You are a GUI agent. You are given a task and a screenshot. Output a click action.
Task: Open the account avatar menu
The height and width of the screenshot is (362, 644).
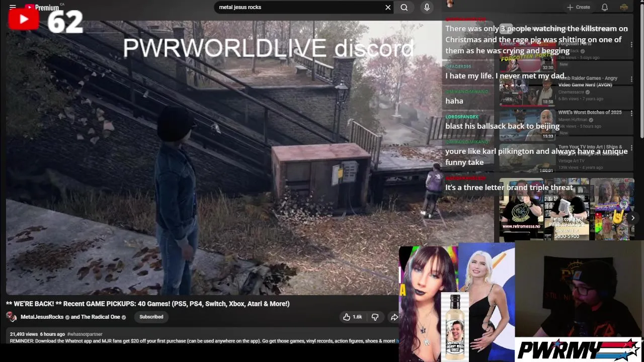click(x=624, y=7)
